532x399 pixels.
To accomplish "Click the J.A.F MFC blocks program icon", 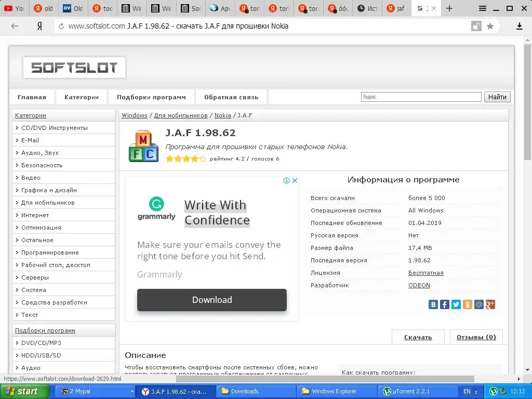I will (143, 146).
